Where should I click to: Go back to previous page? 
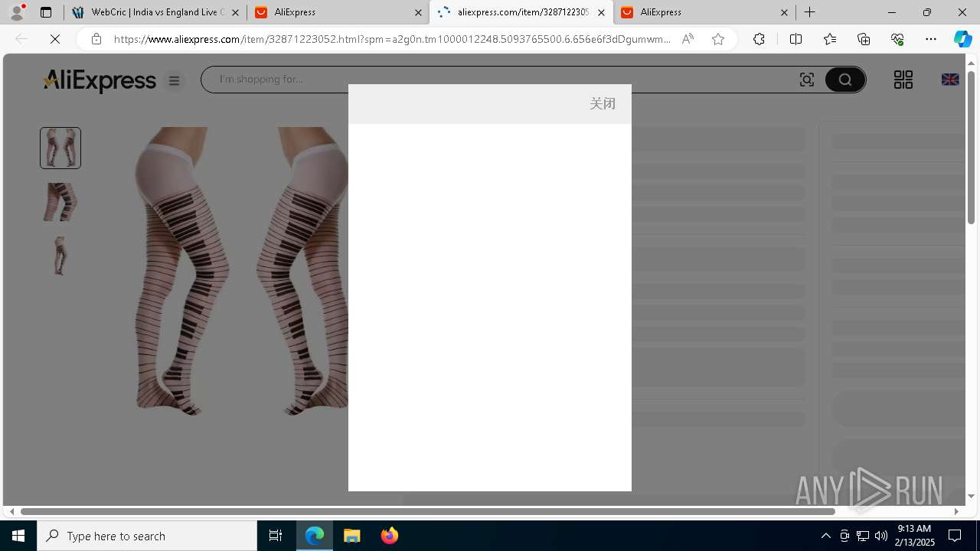21,39
